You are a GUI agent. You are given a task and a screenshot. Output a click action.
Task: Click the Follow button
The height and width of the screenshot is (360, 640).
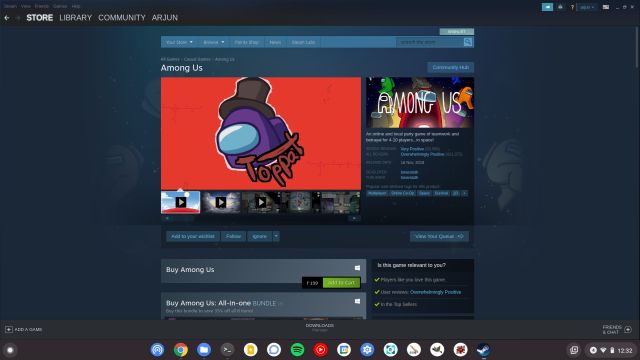tap(233, 236)
